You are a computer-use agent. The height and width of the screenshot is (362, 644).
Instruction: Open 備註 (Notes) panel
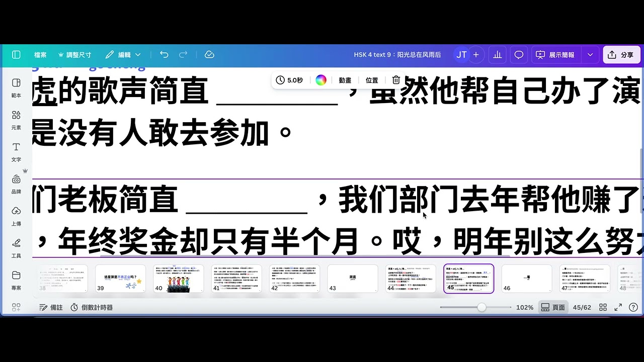click(51, 307)
